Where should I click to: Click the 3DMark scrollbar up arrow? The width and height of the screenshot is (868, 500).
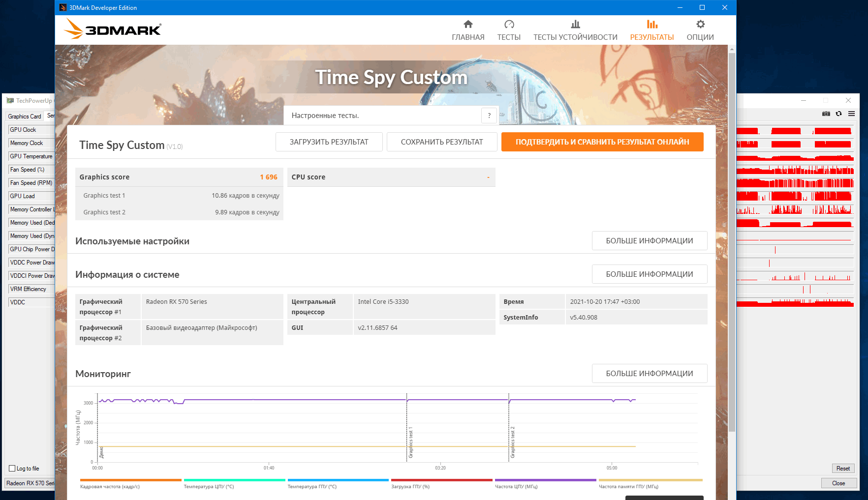[x=732, y=49]
